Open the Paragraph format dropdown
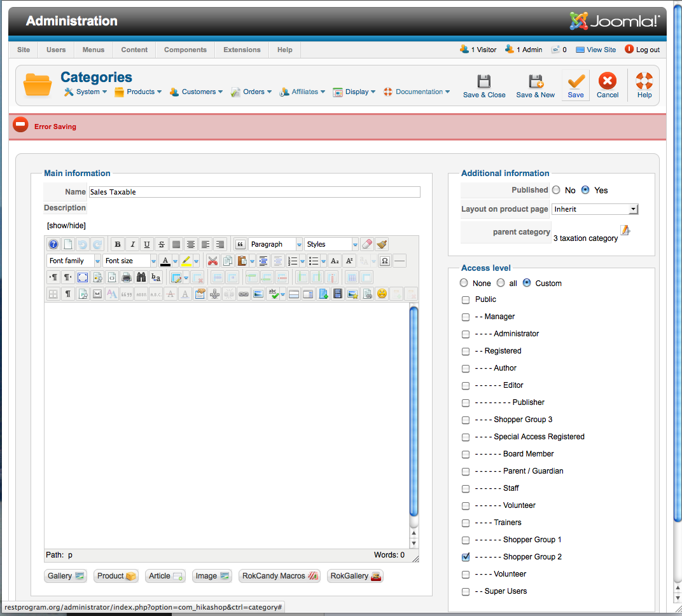The height and width of the screenshot is (616, 682). click(x=275, y=244)
